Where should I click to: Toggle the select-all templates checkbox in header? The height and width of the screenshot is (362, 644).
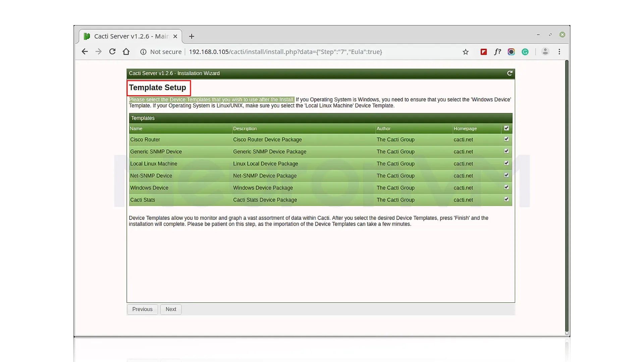(506, 128)
